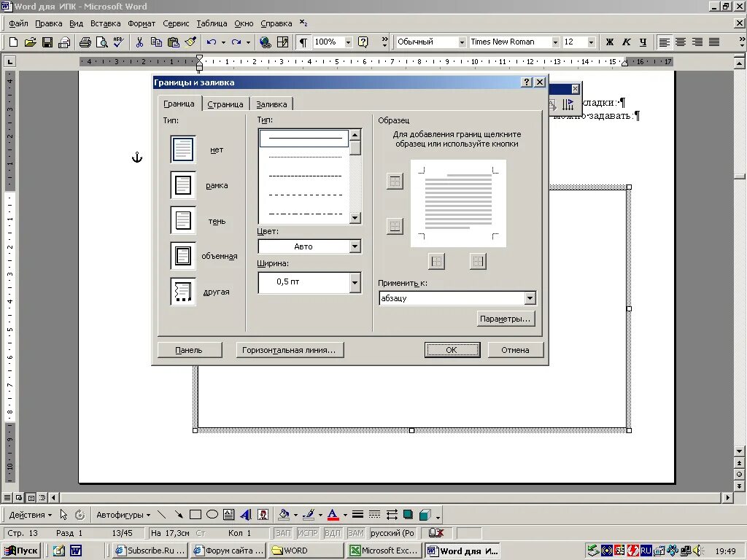Image resolution: width=747 pixels, height=560 pixels.
Task: Open a file with the folder icon
Action: pos(30,42)
